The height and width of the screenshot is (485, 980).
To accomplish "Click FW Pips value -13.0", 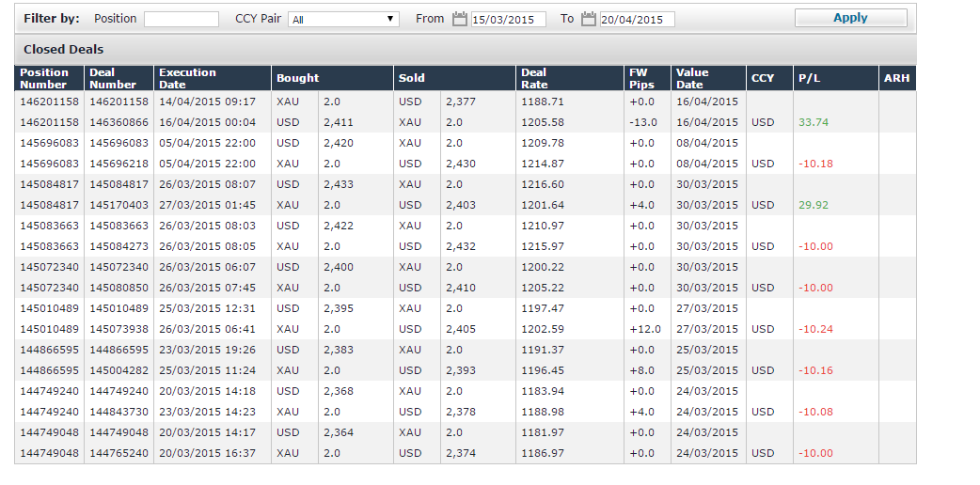I will tap(643, 122).
